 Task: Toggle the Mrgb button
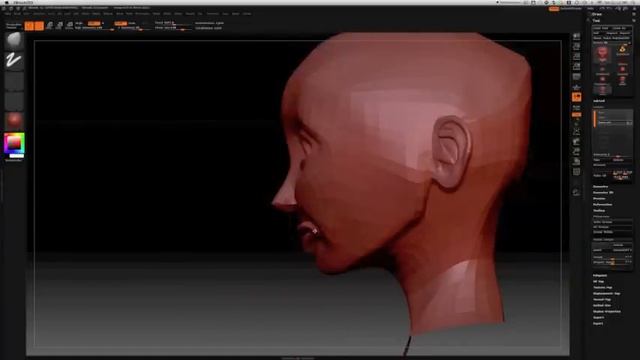79,23
